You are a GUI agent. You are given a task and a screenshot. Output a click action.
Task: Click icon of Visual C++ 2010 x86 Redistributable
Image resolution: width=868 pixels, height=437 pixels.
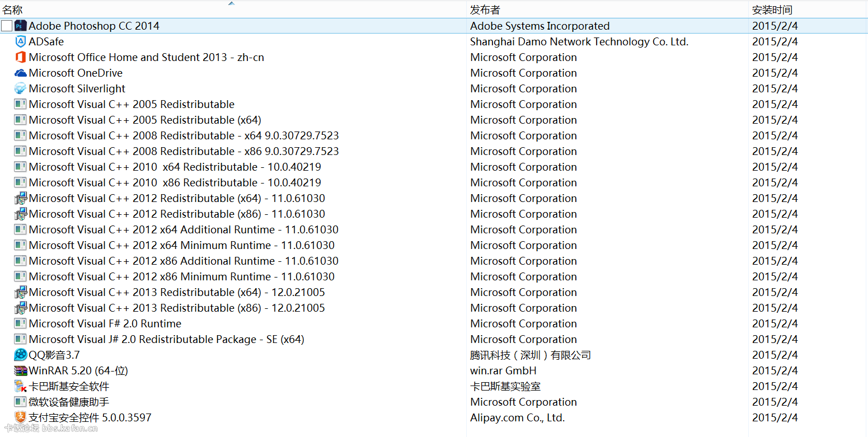pos(21,182)
